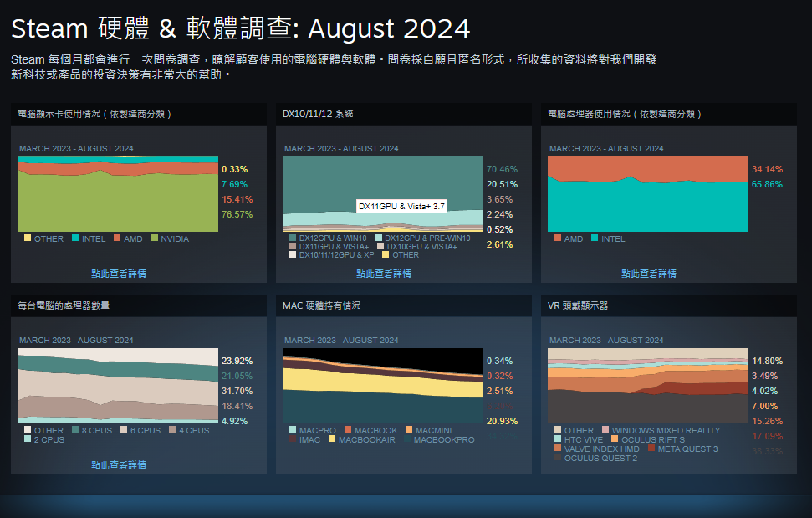Click the 23.92% CPU count value
Screen dimensions: 812x518
[237, 361]
